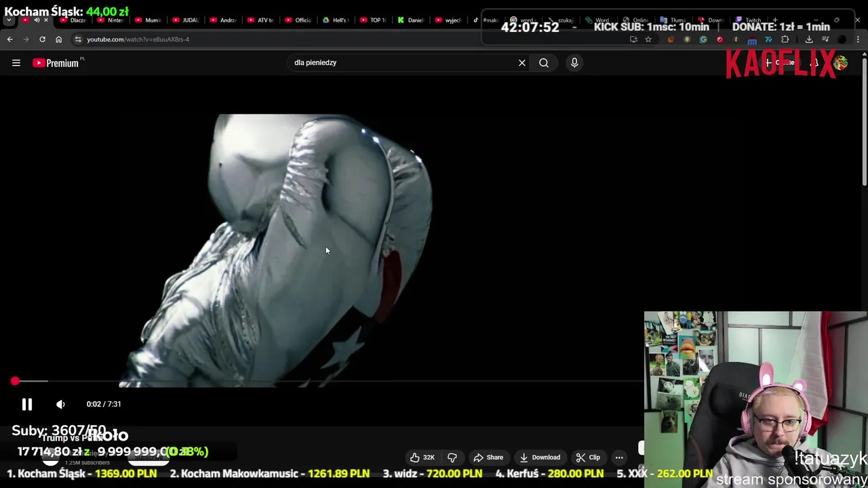Click the page vertical scrollbar
This screenshot has width=868, height=488.
pos(864,122)
